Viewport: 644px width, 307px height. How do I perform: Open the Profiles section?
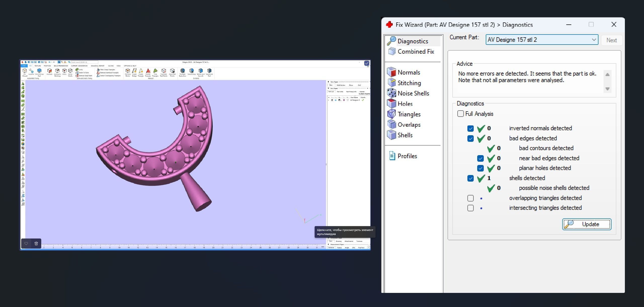407,156
